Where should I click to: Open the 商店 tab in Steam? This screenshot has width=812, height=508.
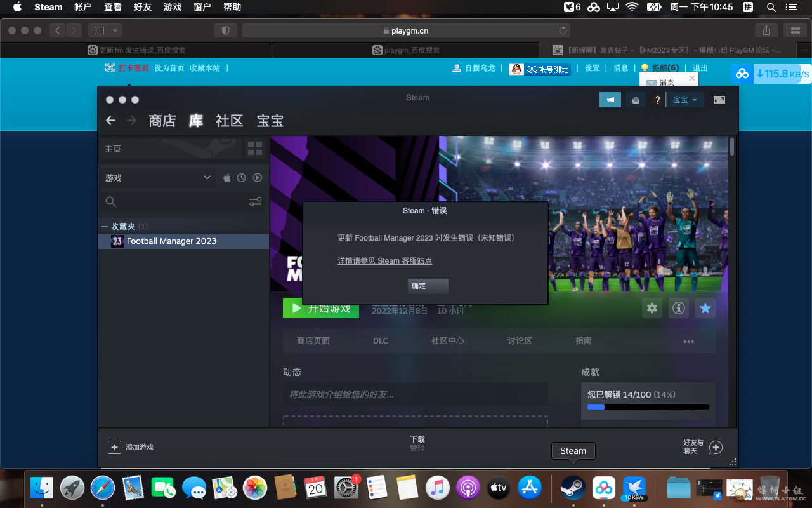[x=162, y=121]
